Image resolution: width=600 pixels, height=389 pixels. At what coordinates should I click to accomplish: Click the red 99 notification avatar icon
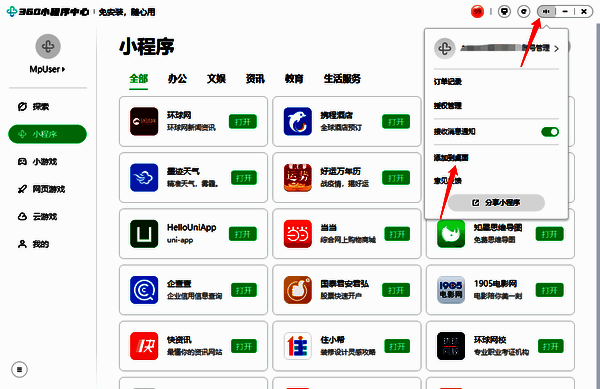(477, 11)
